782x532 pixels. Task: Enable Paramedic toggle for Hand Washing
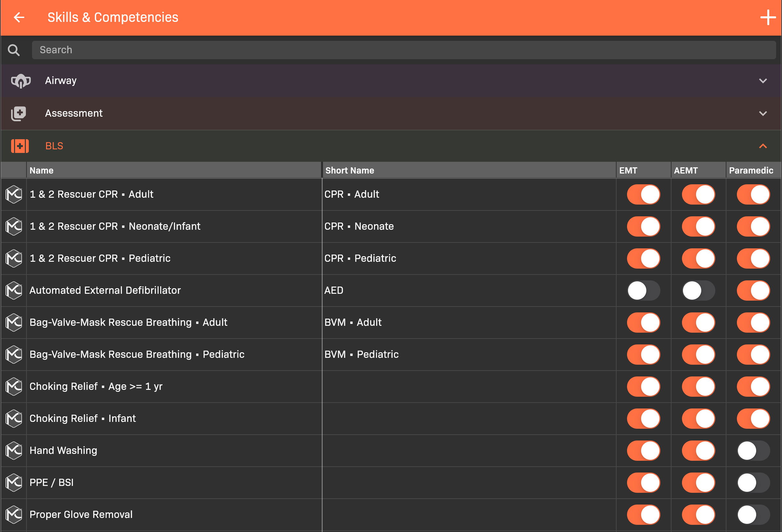click(x=753, y=450)
